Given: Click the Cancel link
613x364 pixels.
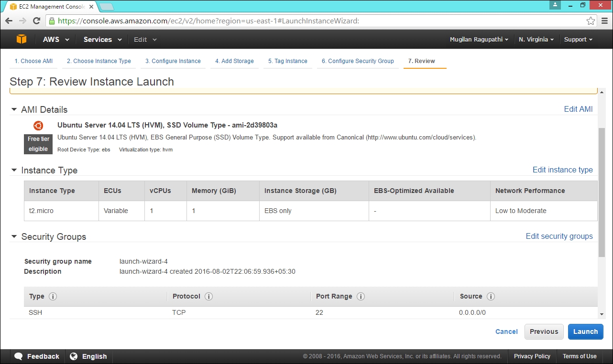Looking at the screenshot, I should [x=506, y=332].
